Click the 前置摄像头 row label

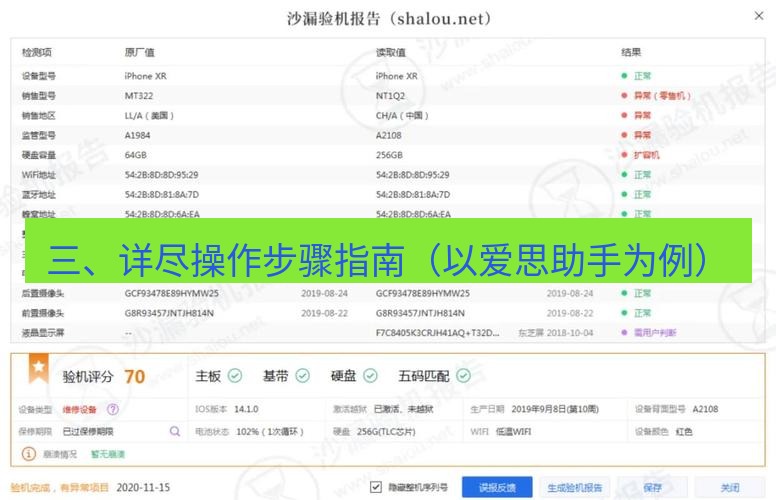pyautogui.click(x=43, y=313)
